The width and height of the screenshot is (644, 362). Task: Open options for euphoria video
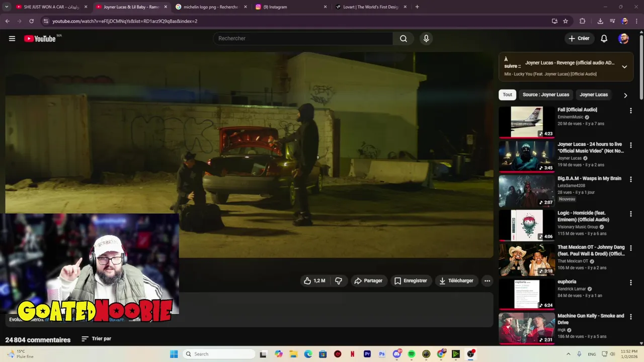(631, 283)
